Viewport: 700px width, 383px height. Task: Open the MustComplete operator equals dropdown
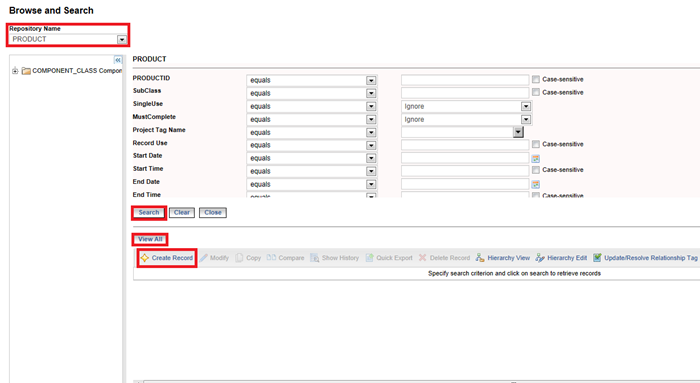pyautogui.click(x=371, y=120)
